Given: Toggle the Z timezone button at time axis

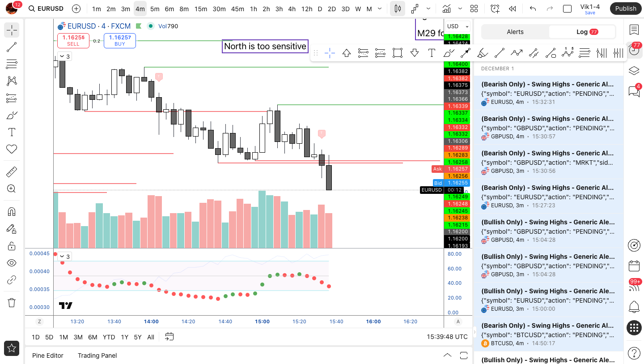Looking at the screenshot, I should tap(39, 321).
